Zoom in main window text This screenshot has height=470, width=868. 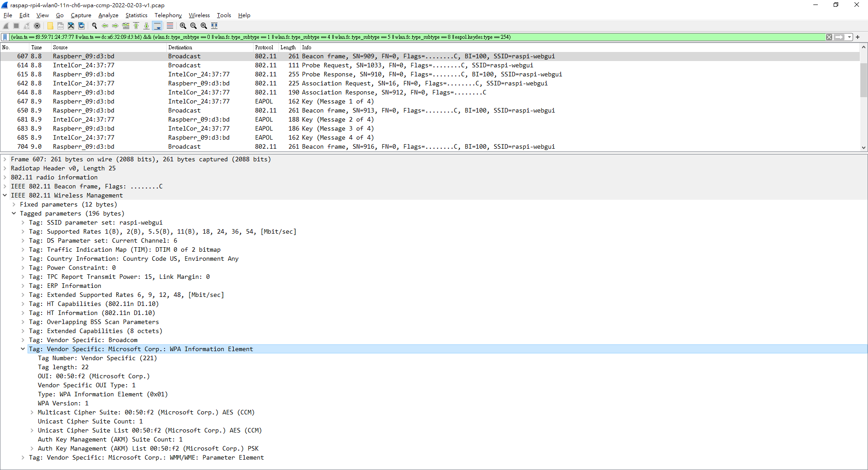pos(183,26)
